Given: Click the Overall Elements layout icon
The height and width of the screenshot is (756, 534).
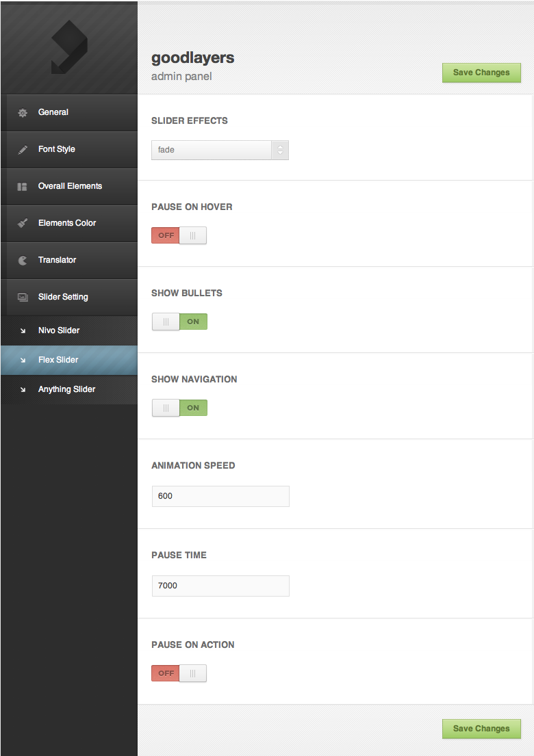Looking at the screenshot, I should coord(23,186).
